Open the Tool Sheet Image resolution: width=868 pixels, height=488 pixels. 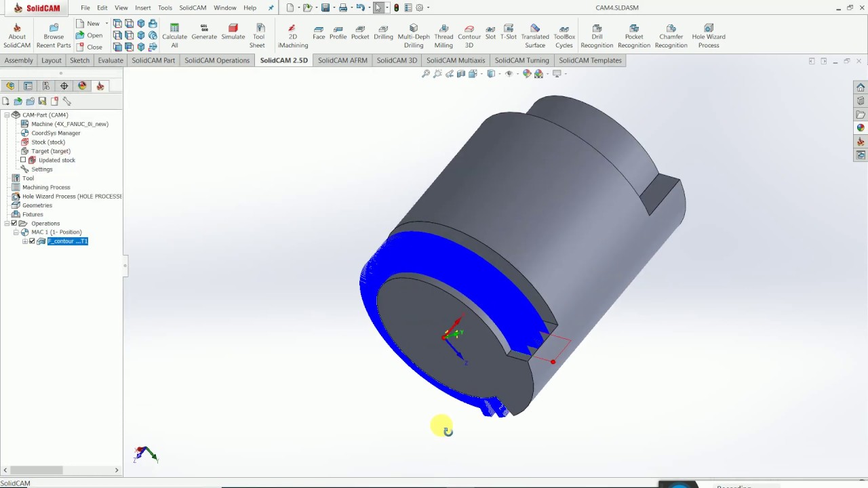[258, 37]
